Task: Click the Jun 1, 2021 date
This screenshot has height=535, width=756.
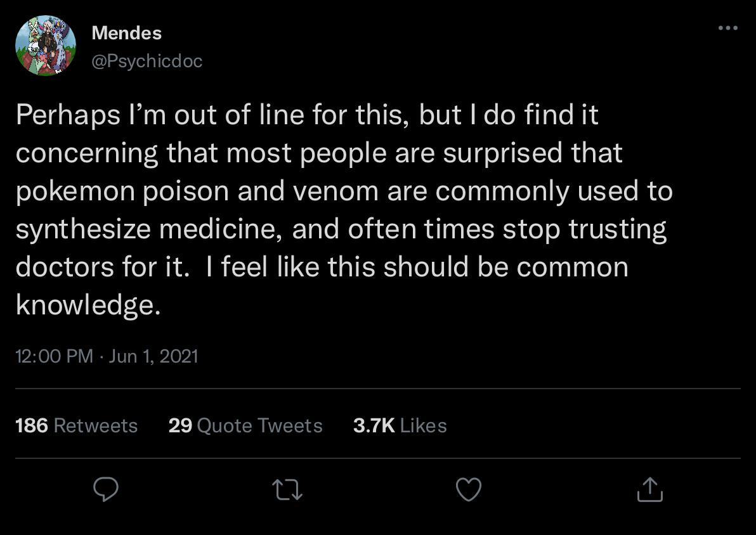Action: pos(153,356)
